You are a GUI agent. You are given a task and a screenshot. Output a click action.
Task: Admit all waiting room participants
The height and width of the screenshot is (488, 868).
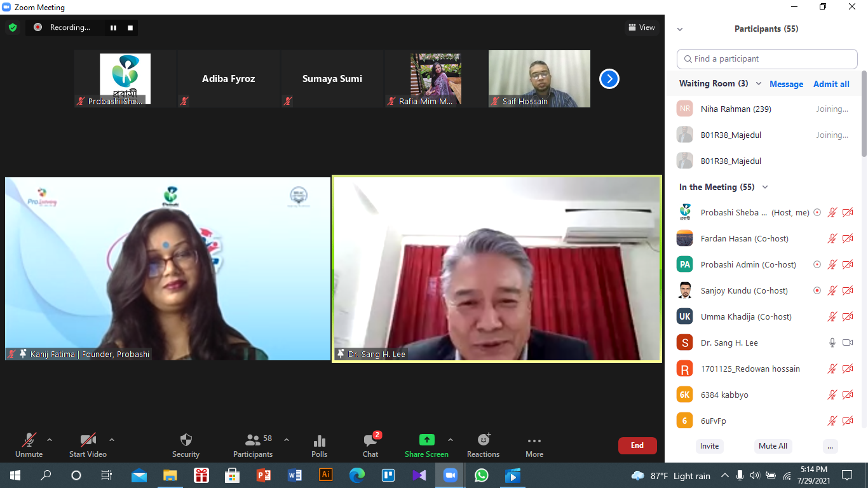click(831, 84)
